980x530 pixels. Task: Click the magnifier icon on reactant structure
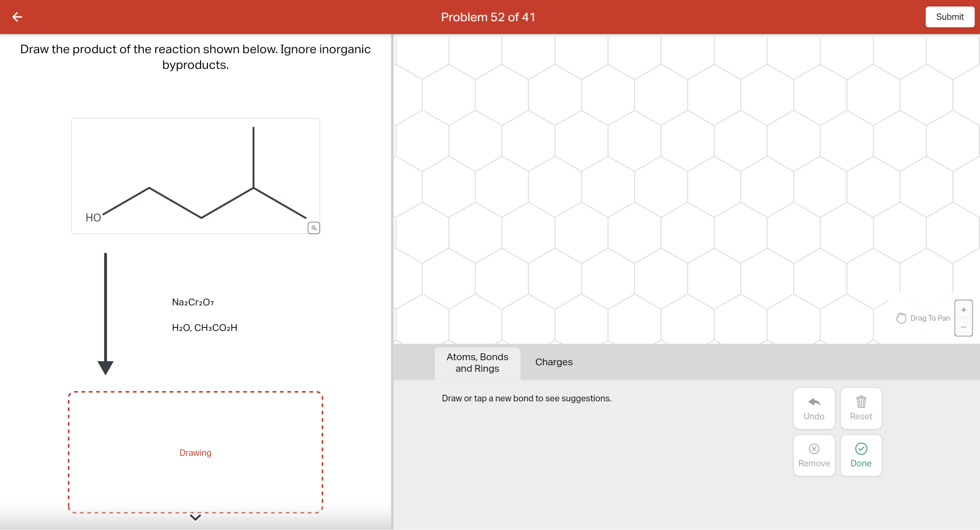tap(313, 228)
